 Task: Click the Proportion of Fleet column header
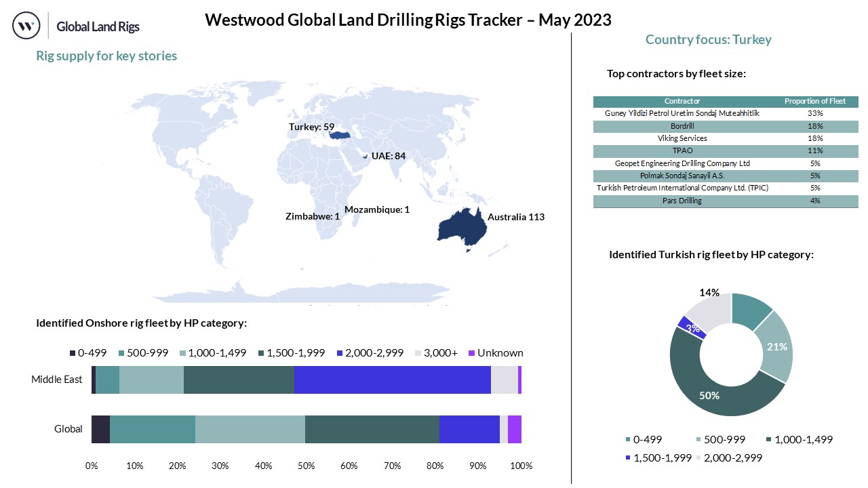815,102
